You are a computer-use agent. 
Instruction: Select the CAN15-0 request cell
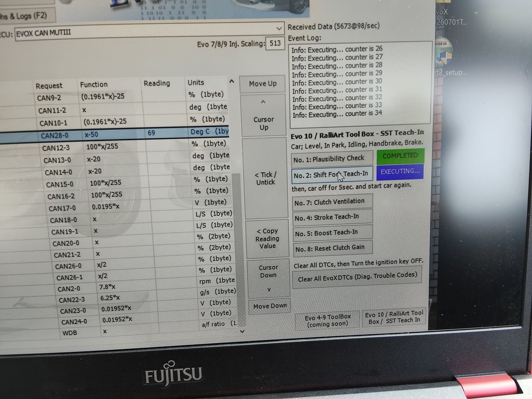(x=61, y=184)
